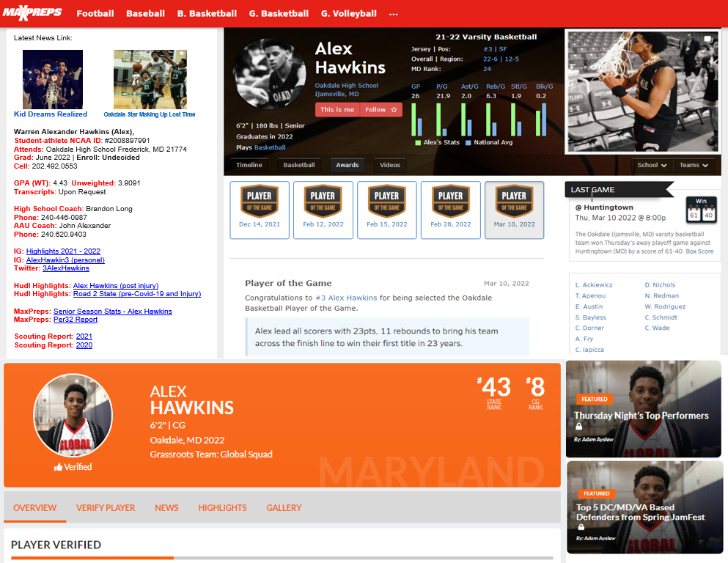Screen dimensions: 728x563
Task: Open Alex Hawkins (post injury) Hudl link
Action: (116, 285)
